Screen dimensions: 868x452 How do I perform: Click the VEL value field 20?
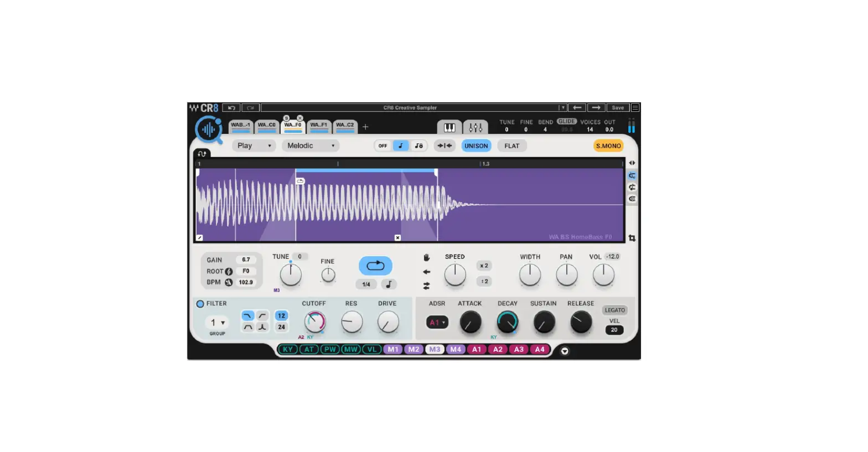(x=614, y=330)
